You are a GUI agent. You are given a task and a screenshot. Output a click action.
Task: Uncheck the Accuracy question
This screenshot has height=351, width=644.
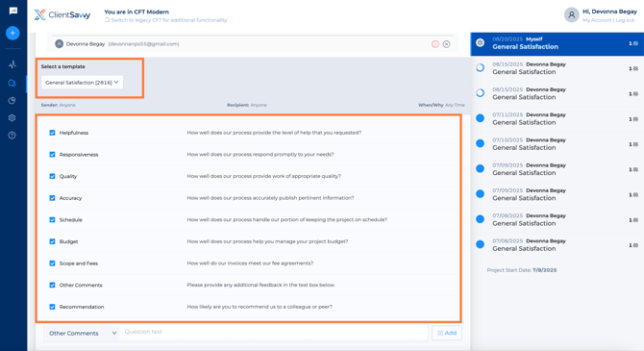[x=52, y=198]
